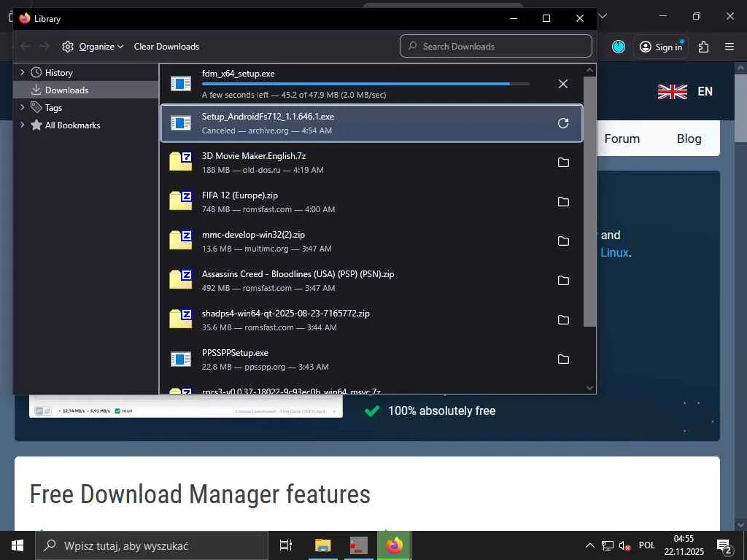
Task: Click the Setup_AndroidFs712 exe file icon
Action: coord(181,123)
